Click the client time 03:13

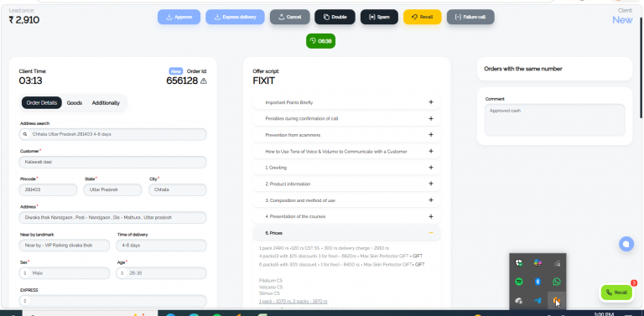30,80
